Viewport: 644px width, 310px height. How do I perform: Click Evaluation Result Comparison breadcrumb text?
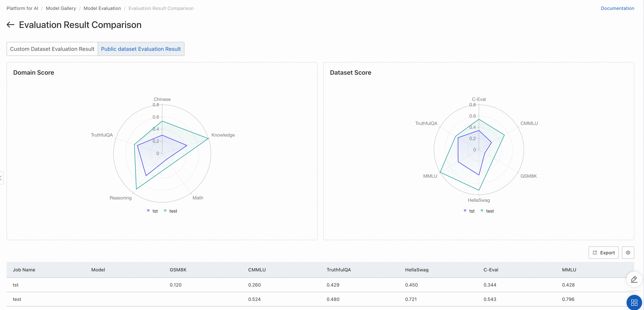tap(161, 8)
